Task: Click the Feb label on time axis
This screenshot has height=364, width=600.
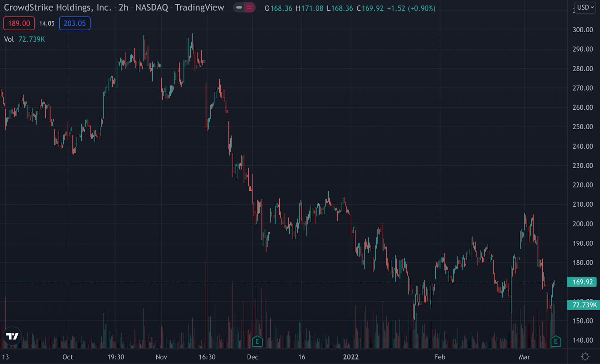Action: 440,357
